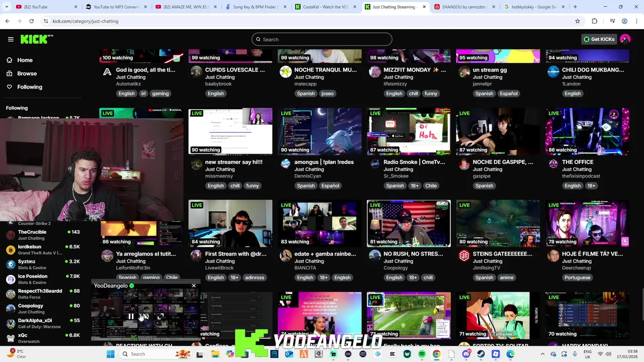Open TheCrucible in the Following list
Viewport: 644px width, 362px height.
tap(43, 235)
